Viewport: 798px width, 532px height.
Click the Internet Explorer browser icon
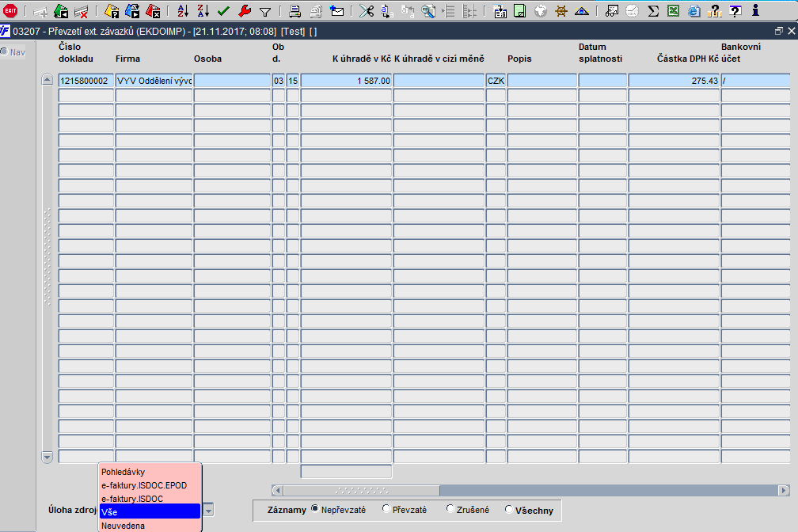click(693, 11)
